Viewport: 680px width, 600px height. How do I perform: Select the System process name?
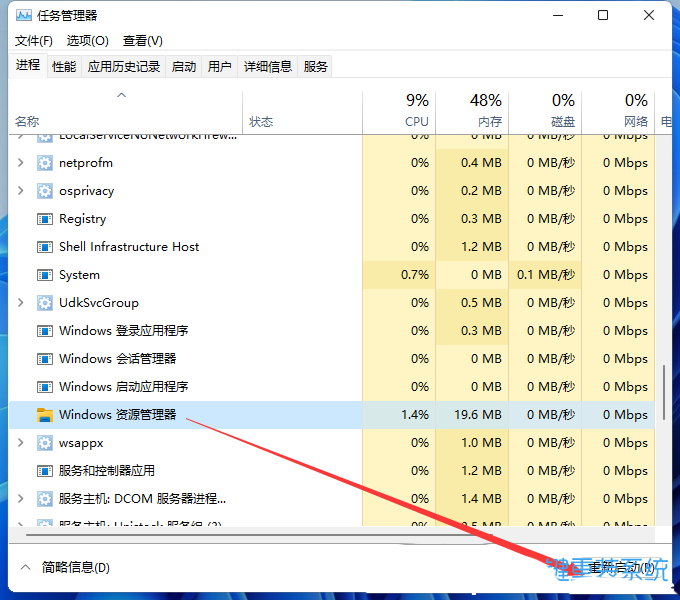79,275
